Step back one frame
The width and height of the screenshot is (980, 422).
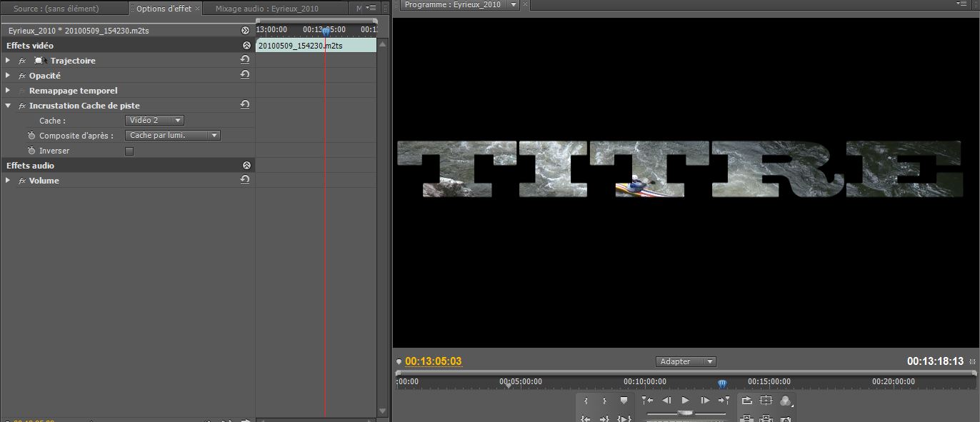666,401
